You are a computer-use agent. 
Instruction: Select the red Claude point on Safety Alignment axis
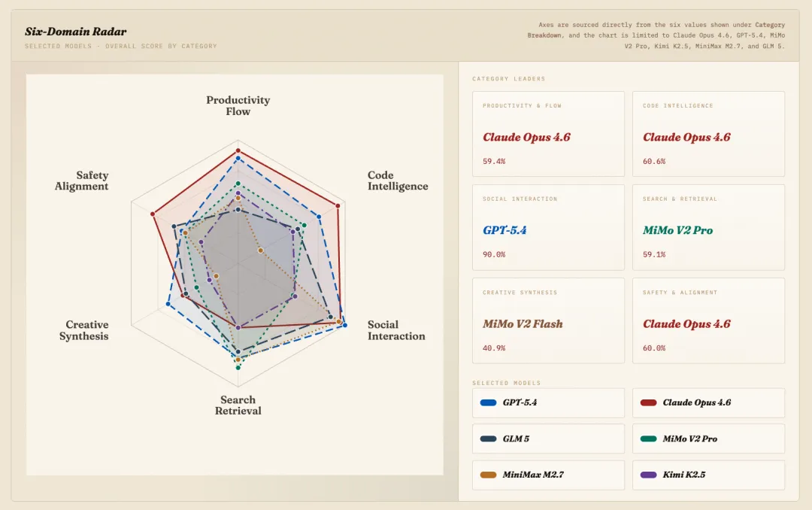click(152, 214)
